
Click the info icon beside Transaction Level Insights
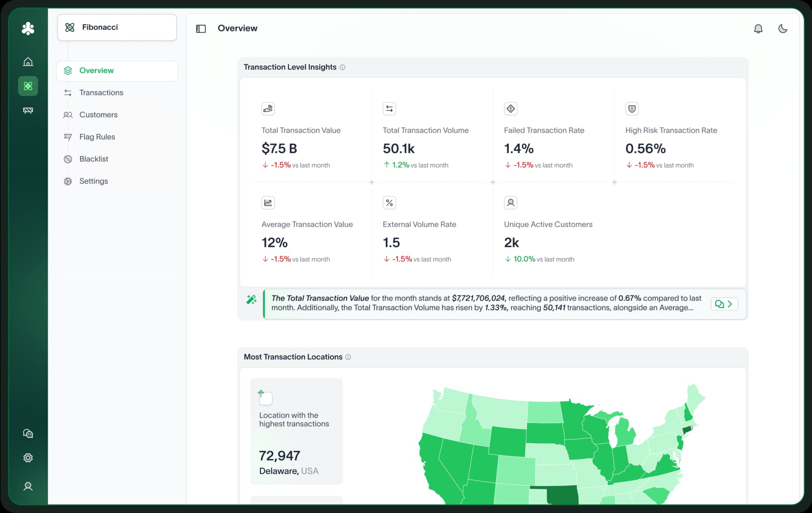click(343, 67)
